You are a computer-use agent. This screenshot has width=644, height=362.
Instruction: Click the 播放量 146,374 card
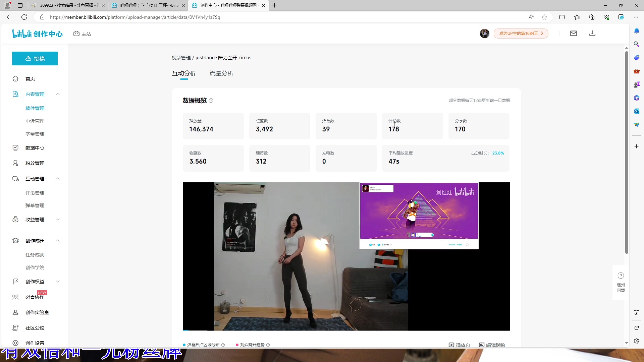tap(213, 126)
